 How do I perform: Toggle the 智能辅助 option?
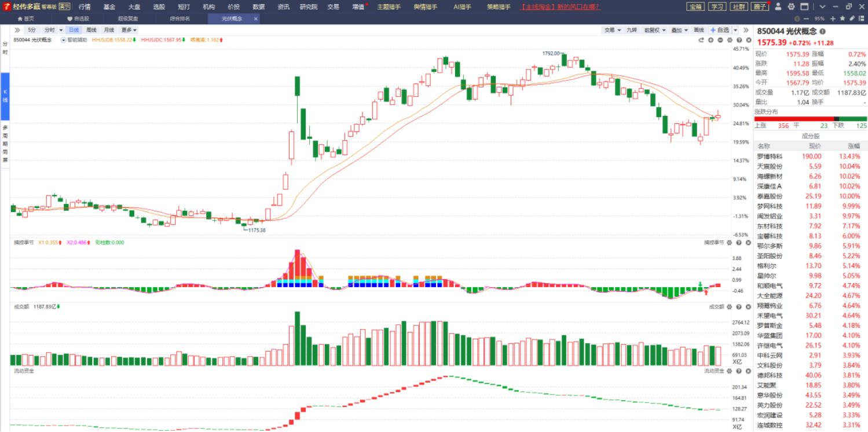coord(74,40)
